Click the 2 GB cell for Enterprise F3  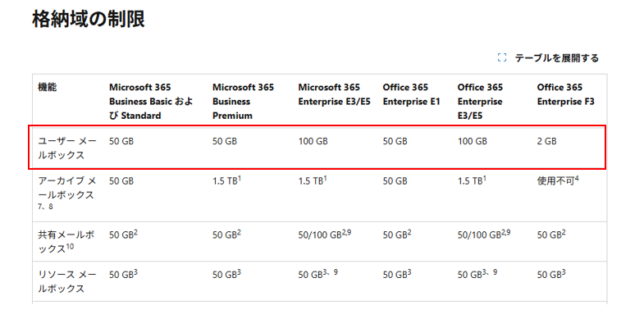pyautogui.click(x=546, y=141)
